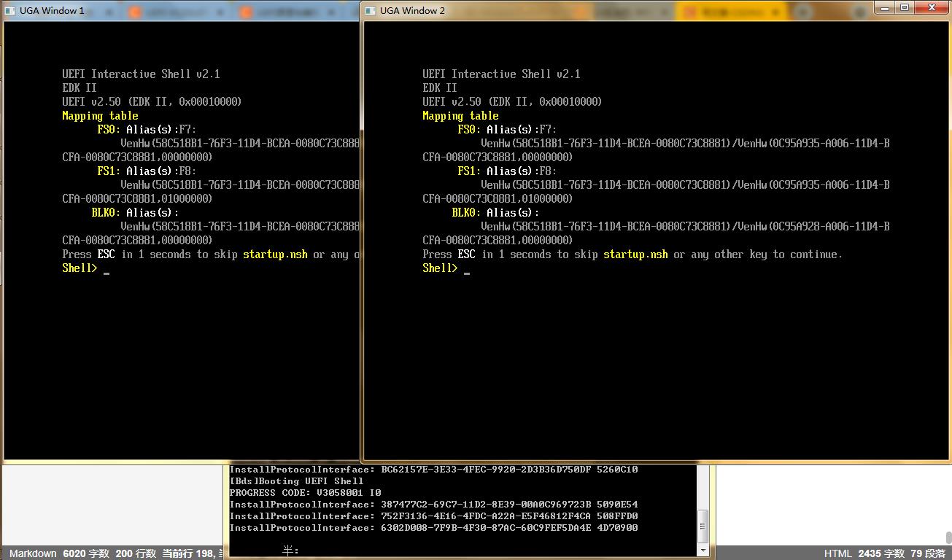Click 'UEFI Interactive Shell v2.1' in UGA Window 1
Viewport: 952px width, 560px height.
tap(141, 74)
